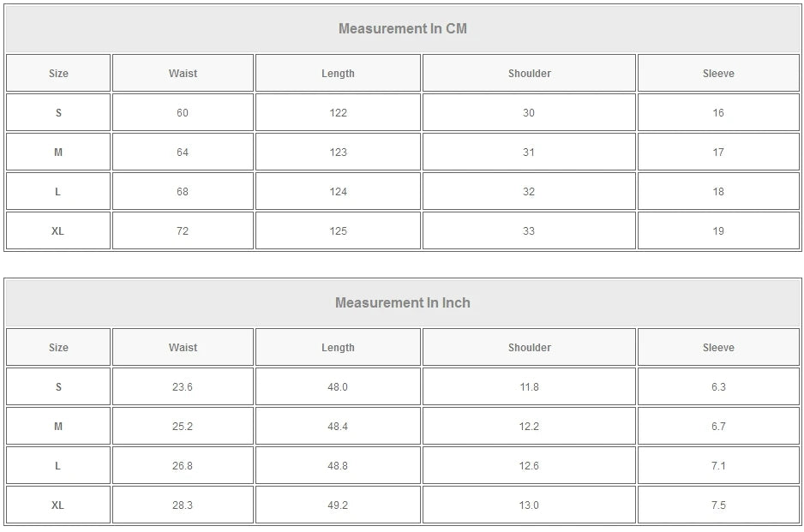Select the sleeve value 7.5 cell

point(718,505)
